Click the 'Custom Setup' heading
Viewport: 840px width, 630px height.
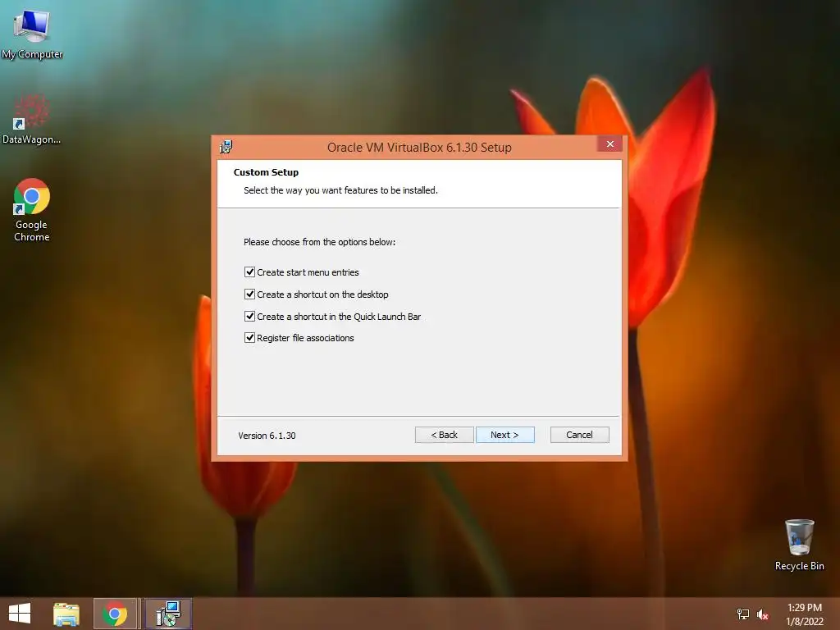click(266, 172)
